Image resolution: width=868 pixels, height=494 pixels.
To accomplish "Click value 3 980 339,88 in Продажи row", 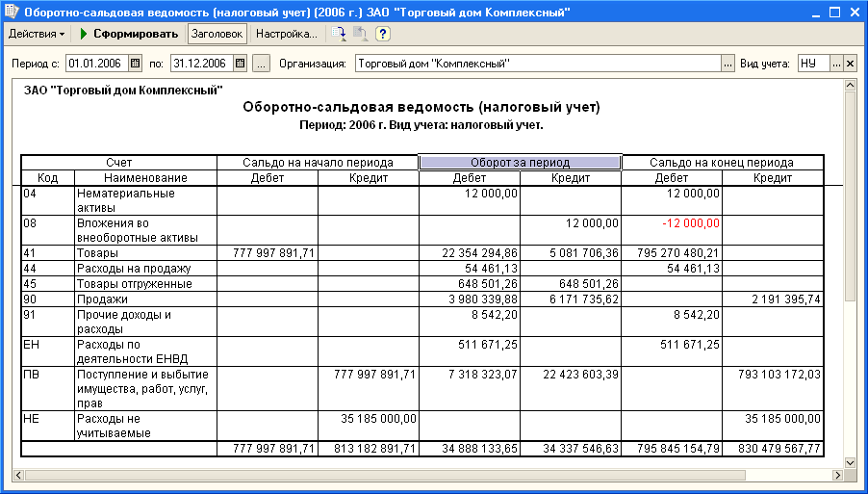I will (x=482, y=299).
